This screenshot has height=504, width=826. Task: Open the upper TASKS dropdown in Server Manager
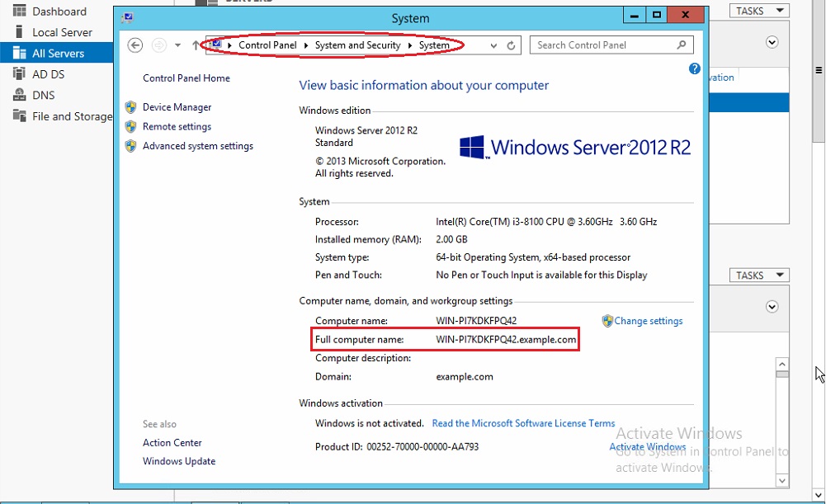pyautogui.click(x=759, y=11)
